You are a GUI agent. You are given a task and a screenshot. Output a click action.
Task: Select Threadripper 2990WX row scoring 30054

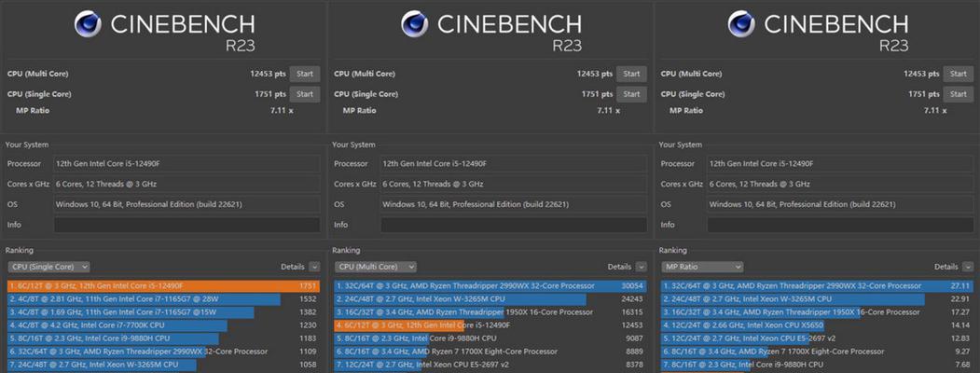click(x=490, y=286)
